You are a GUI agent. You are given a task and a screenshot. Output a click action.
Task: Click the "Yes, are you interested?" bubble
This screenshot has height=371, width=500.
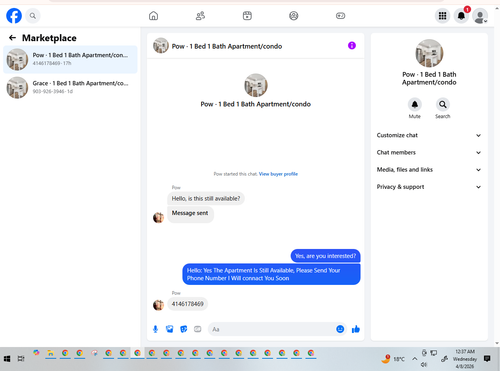(325, 256)
